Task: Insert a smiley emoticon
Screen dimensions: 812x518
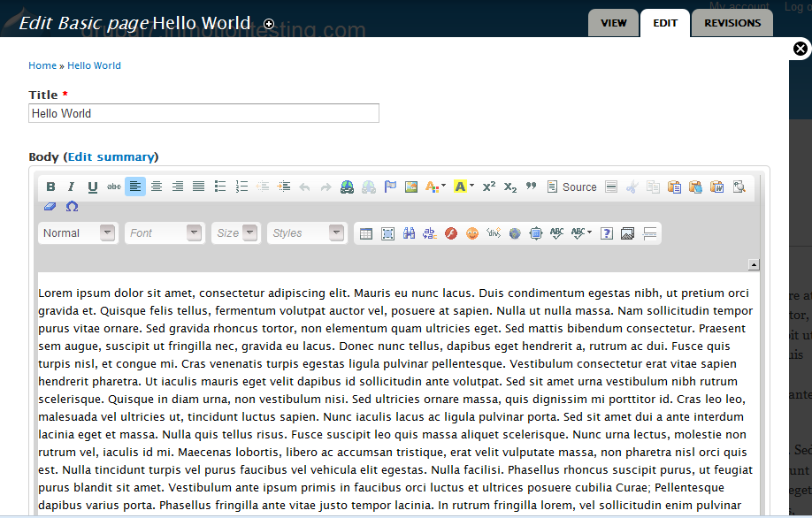Action: [472, 233]
